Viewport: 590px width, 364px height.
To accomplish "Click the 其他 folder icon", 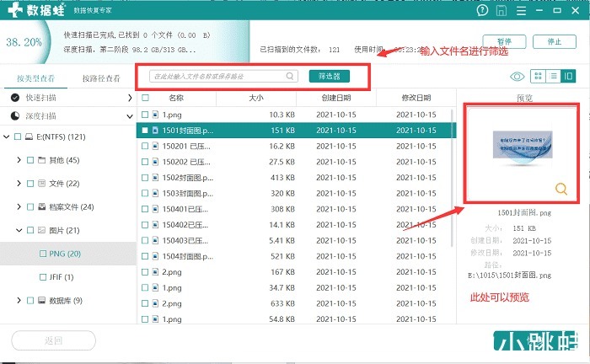I will click(x=42, y=160).
